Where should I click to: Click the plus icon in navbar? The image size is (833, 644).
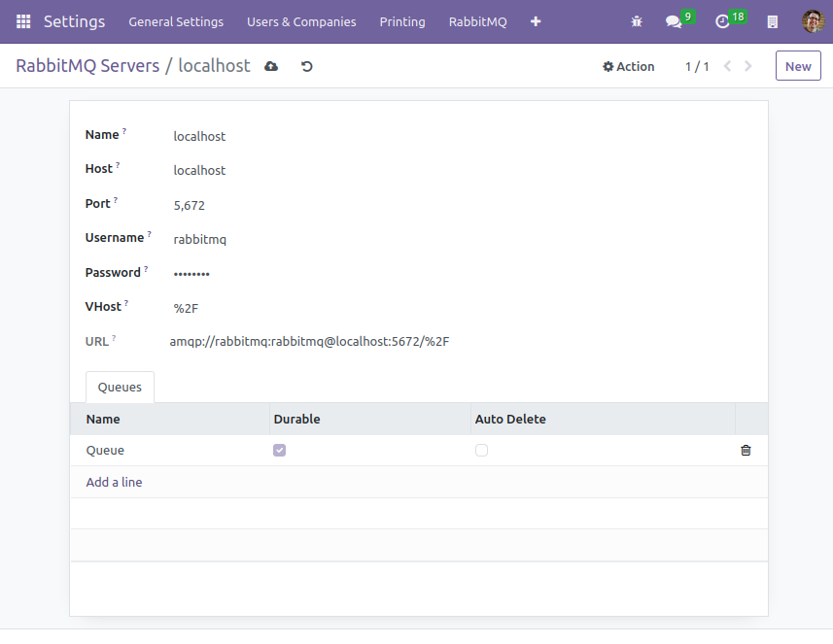[x=536, y=21]
